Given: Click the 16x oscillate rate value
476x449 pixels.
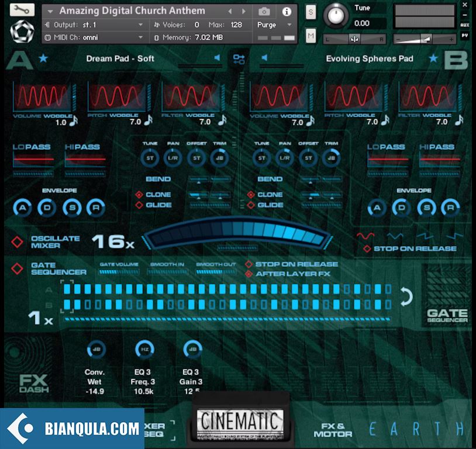Looking at the screenshot, I should coord(113,241).
